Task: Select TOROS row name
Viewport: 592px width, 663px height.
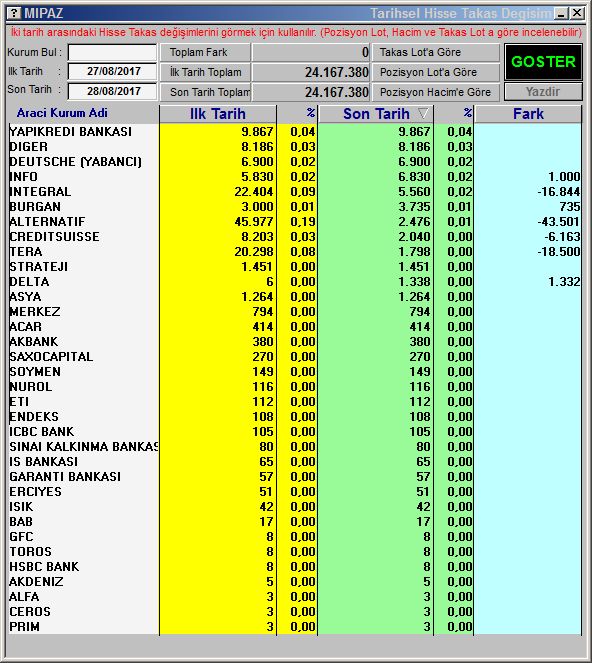Action: click(x=30, y=552)
